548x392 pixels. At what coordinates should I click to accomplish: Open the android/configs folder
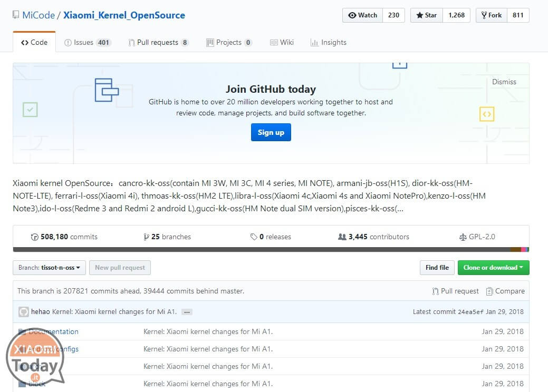(x=53, y=349)
